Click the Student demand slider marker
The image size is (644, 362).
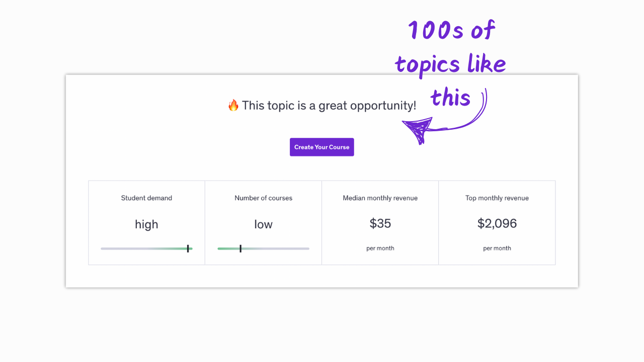click(x=188, y=248)
